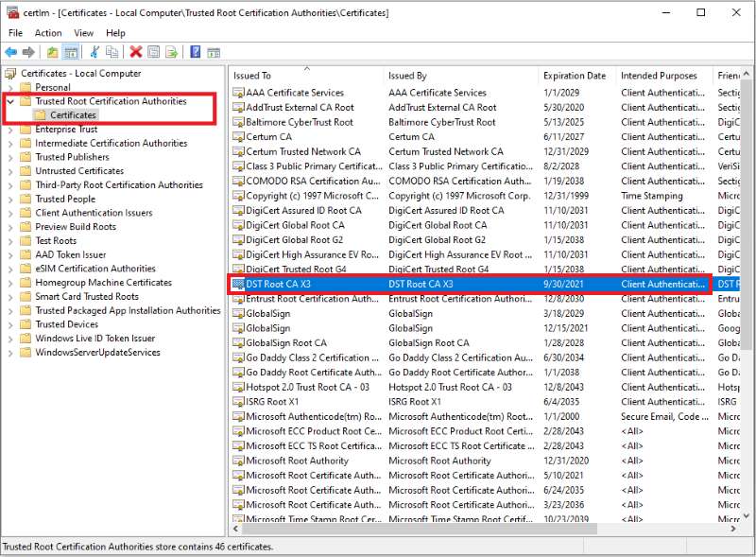Click folder icon of Test Roots

26,240
